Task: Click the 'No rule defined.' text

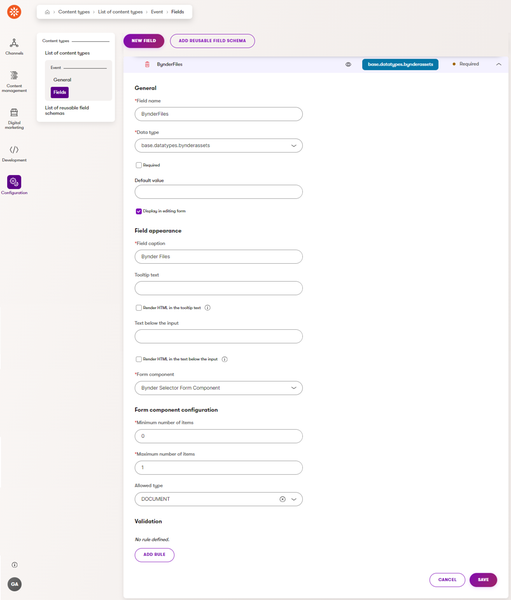Action: click(x=152, y=539)
